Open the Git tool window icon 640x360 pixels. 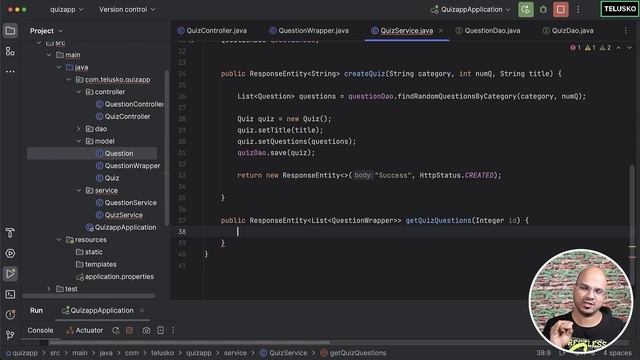(x=10, y=335)
